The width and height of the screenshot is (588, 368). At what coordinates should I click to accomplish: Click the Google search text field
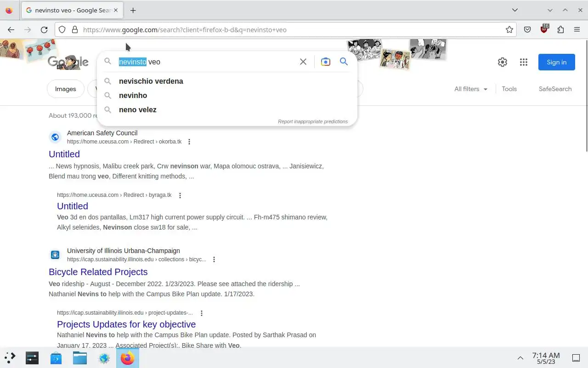click(x=207, y=62)
